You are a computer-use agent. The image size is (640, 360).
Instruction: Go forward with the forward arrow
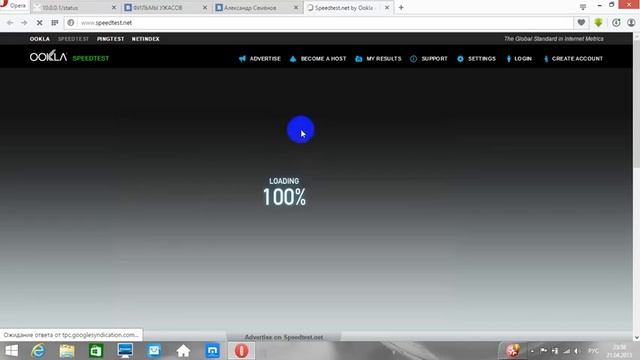(24, 23)
